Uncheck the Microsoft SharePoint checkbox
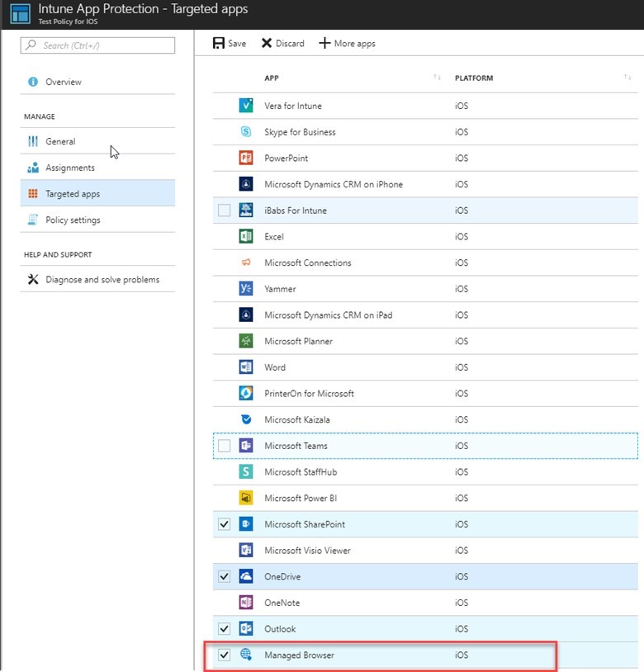644x672 pixels. click(223, 523)
